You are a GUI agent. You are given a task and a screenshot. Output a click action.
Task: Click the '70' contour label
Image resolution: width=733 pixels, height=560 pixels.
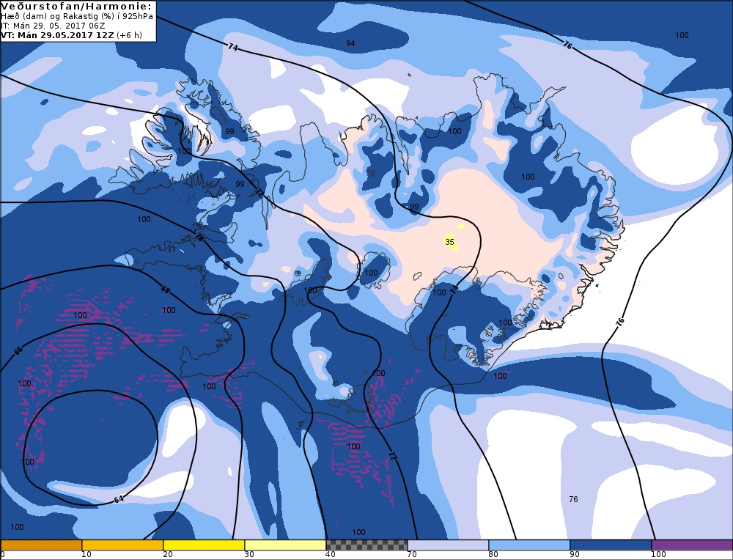coord(199,237)
